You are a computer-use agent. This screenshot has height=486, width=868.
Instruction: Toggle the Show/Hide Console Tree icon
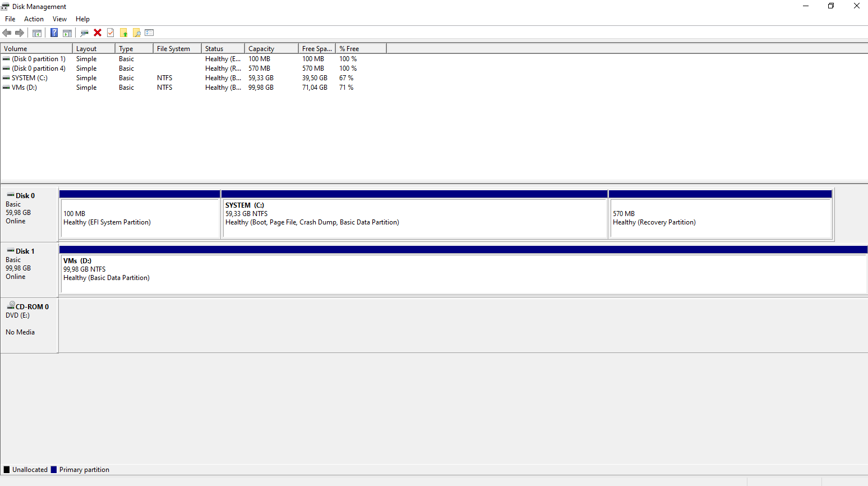[37, 33]
